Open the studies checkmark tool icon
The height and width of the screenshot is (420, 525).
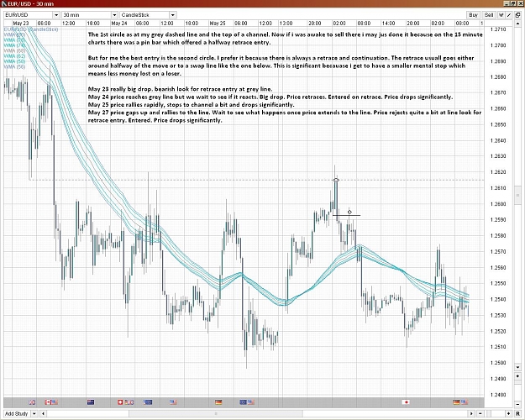pyautogui.click(x=501, y=15)
